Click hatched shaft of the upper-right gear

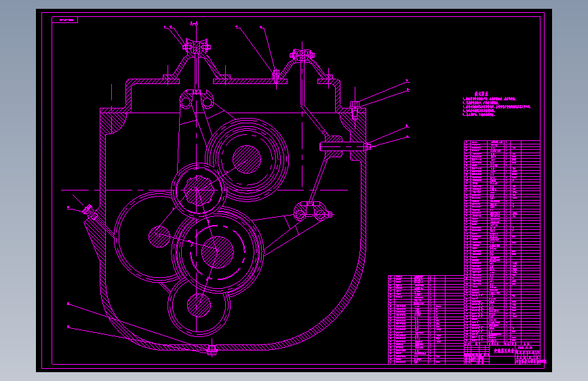pos(247,159)
